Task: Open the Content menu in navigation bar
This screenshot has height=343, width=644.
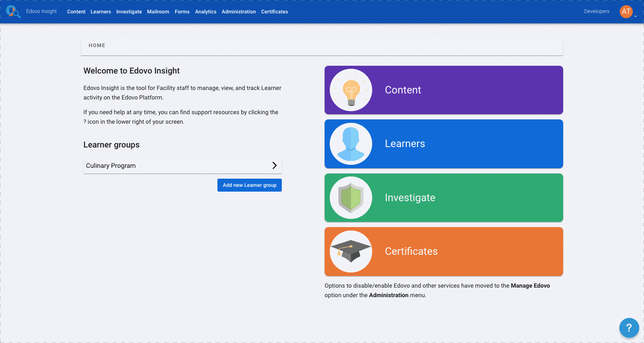Action: coord(76,12)
